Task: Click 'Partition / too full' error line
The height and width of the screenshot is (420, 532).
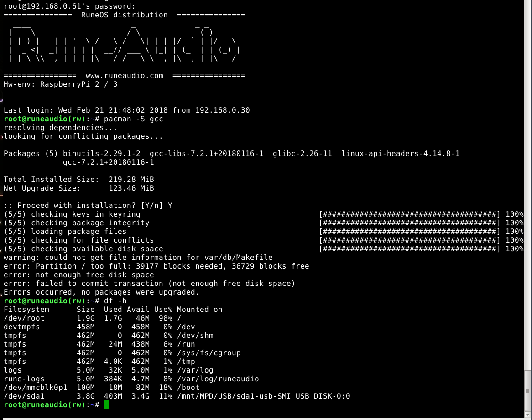Action: 156,266
